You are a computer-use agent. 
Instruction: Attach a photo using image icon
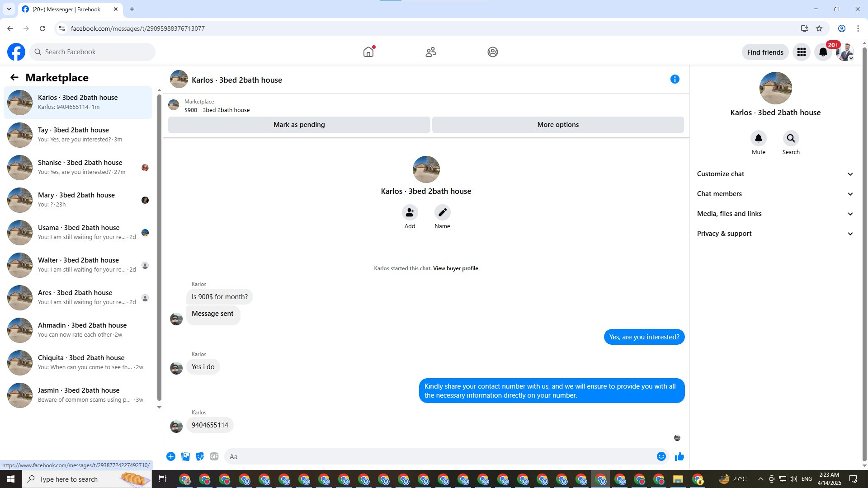pos(185,456)
